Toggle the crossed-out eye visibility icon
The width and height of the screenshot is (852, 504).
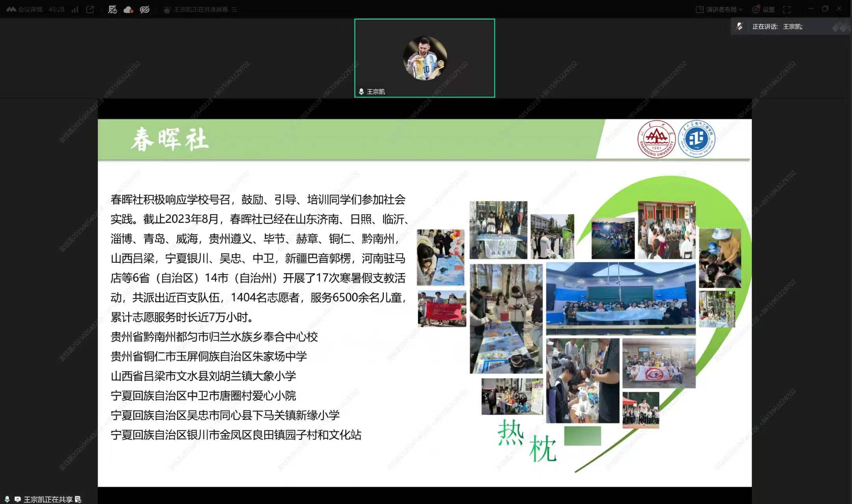coord(145,9)
